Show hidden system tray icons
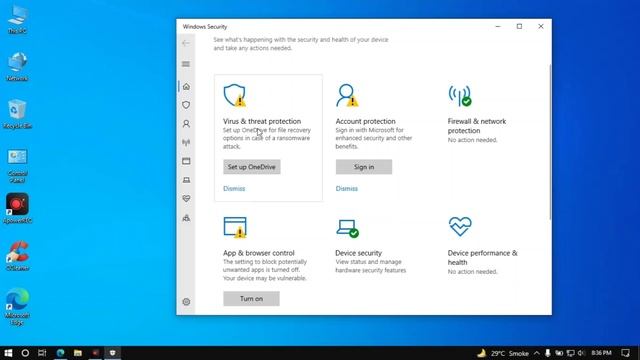Screen dimensions: 640x360 tap(537, 353)
